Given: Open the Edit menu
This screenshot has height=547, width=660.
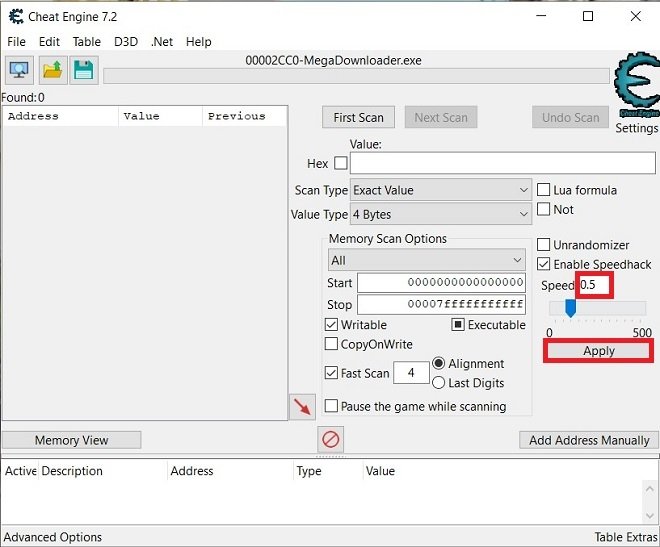Looking at the screenshot, I should pyautogui.click(x=49, y=42).
